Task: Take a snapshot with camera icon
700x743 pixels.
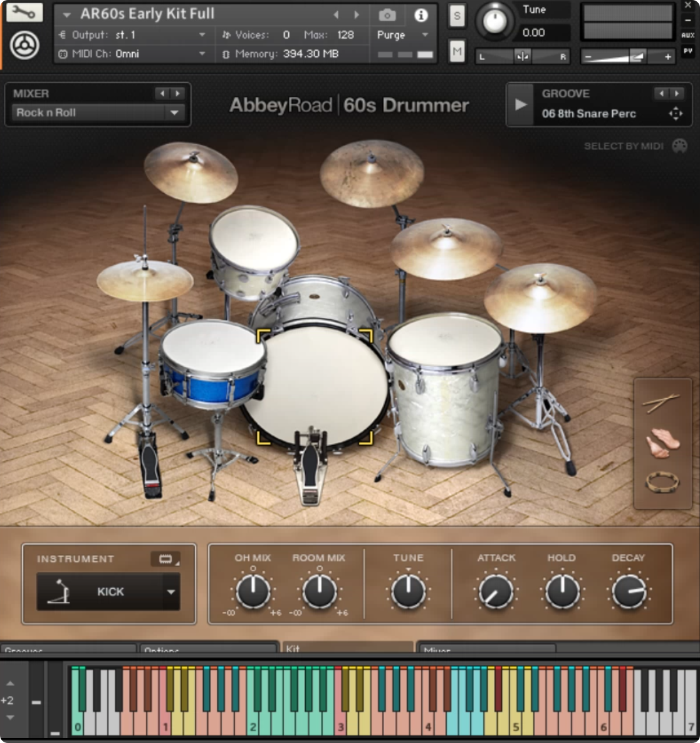Action: pos(387,15)
